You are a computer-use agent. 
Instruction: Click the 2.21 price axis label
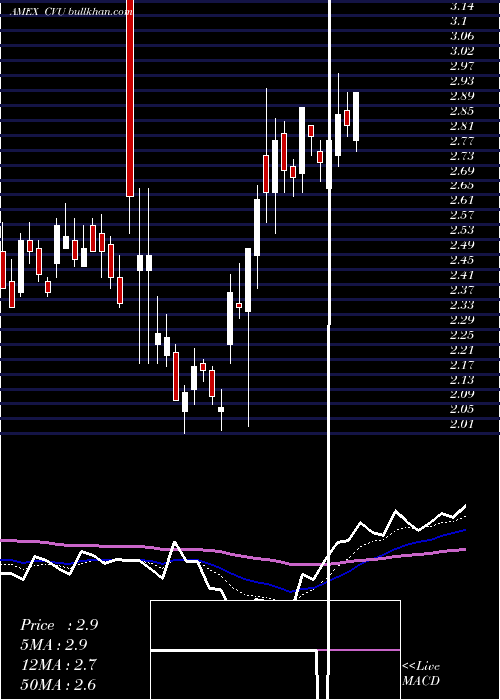click(462, 350)
